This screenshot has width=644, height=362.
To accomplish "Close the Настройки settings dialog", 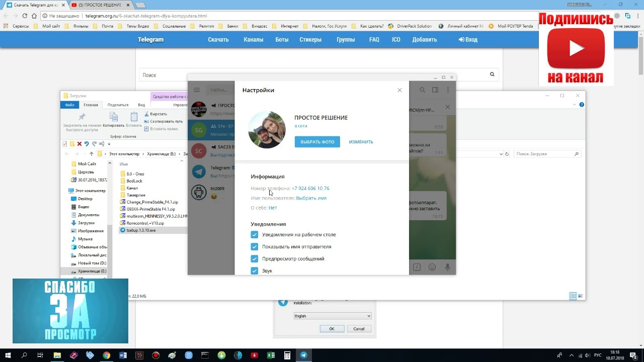I will 399,90.
